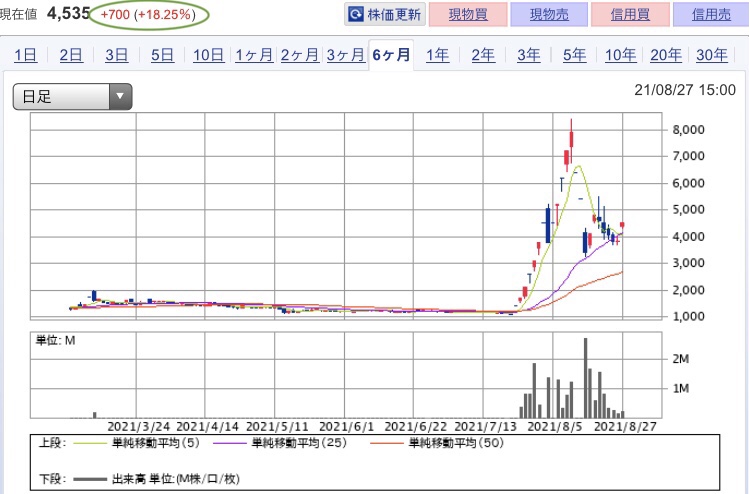Click the current price 4,535

tap(68, 14)
